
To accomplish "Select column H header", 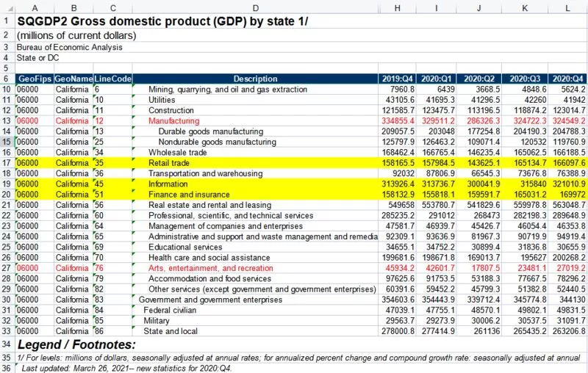I will click(397, 8).
